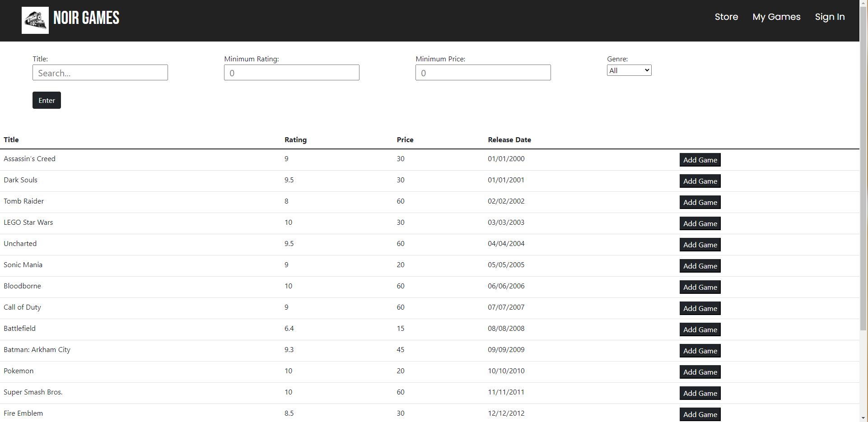Click the Title column header
Screen dimensions: 868x422
click(11, 140)
